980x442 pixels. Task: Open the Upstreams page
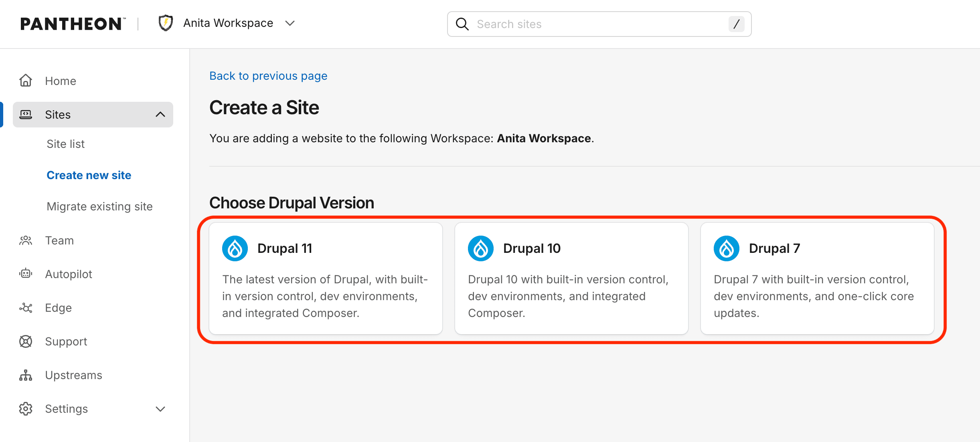point(74,375)
